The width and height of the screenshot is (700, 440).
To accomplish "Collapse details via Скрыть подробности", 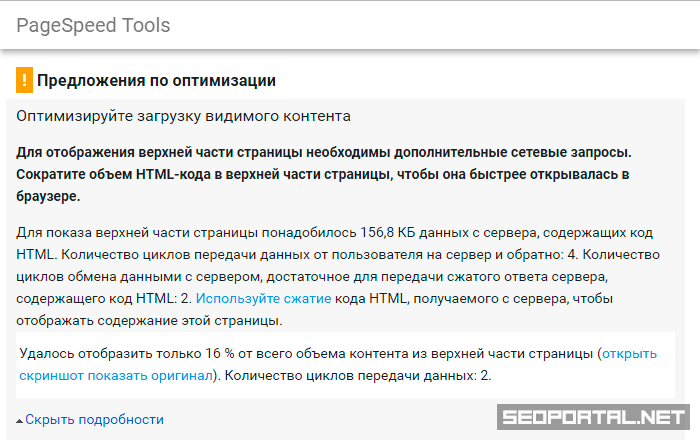I will point(94,420).
